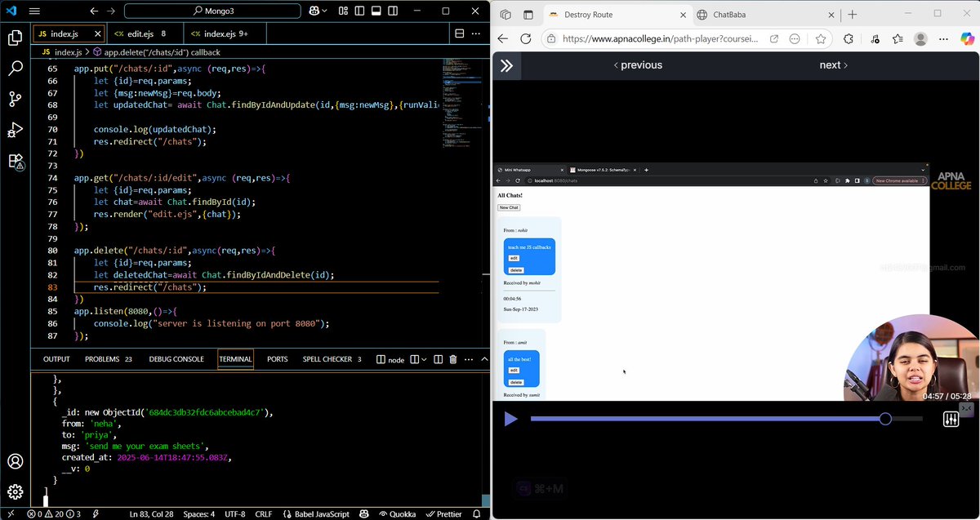Screen dimensions: 980x520
Task: Change file encoding UTF-8
Action: coord(234,513)
